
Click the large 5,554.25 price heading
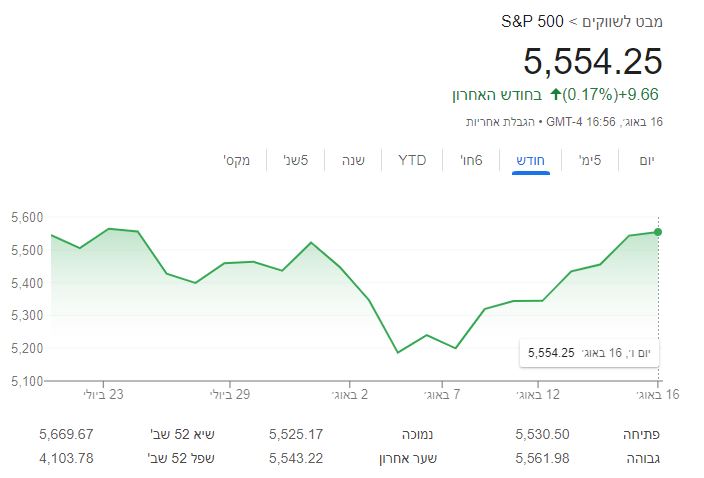click(593, 62)
